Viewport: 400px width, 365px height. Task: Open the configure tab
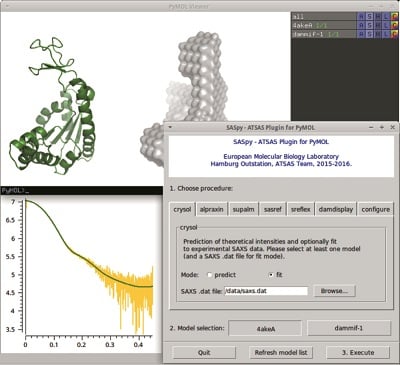coord(376,209)
